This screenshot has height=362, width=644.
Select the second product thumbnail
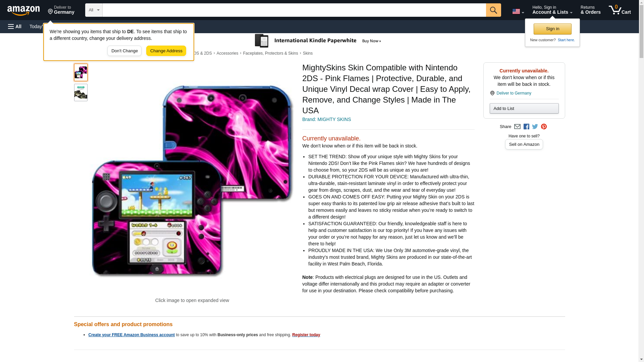[x=81, y=93]
